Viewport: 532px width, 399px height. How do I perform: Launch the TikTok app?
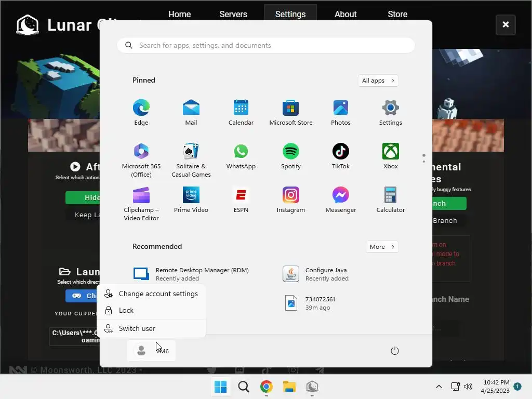[341, 156]
